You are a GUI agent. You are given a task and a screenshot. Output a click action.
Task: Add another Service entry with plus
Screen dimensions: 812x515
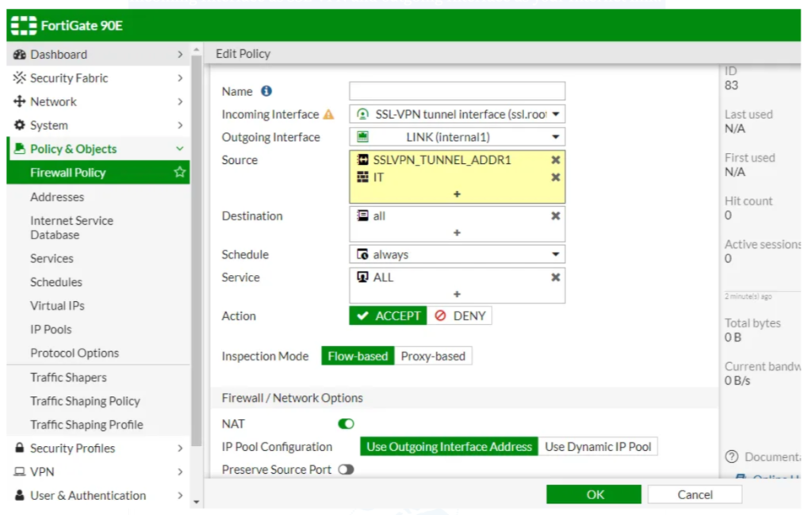[x=457, y=294]
